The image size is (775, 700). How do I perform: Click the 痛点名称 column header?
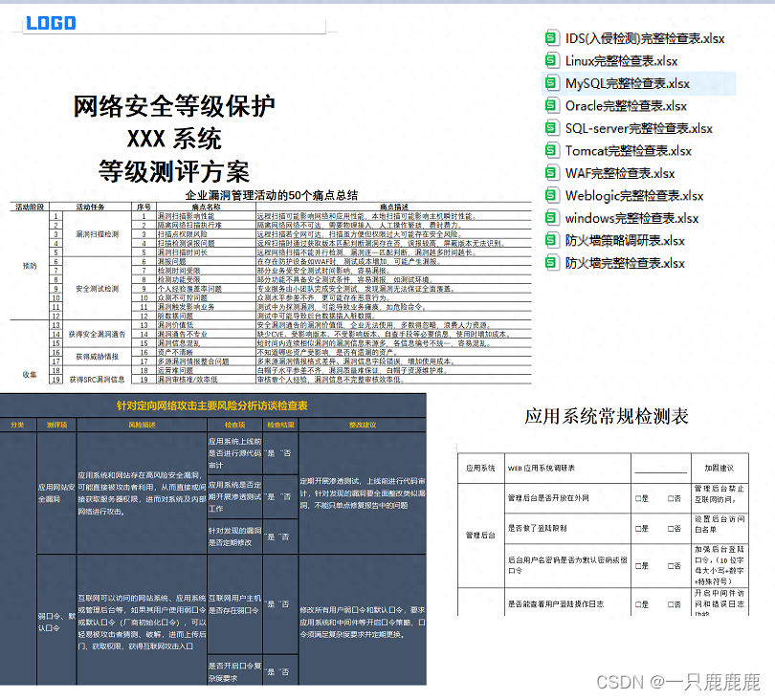point(206,207)
